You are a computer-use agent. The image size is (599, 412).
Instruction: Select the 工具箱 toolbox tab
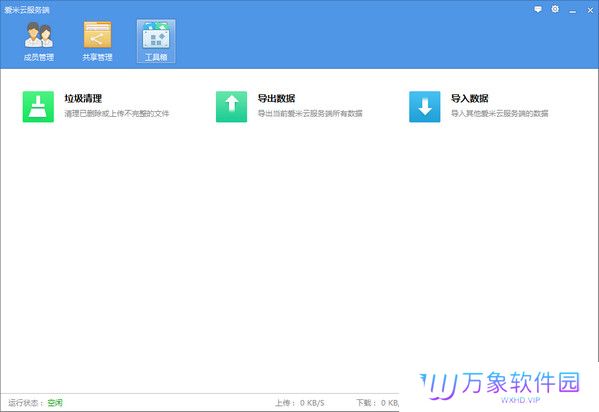(156, 41)
